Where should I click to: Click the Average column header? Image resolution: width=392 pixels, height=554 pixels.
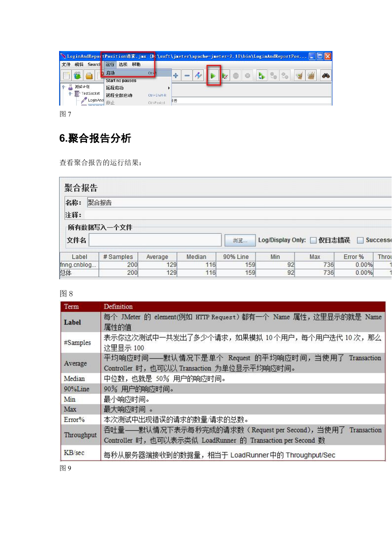click(157, 257)
